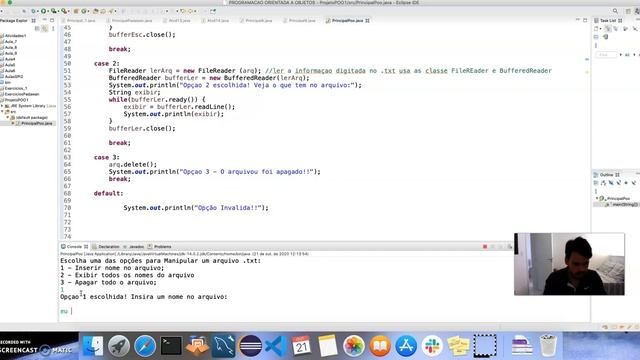Open Stickies from the Dock
This screenshot has height=360, width=640.
pos(458,346)
